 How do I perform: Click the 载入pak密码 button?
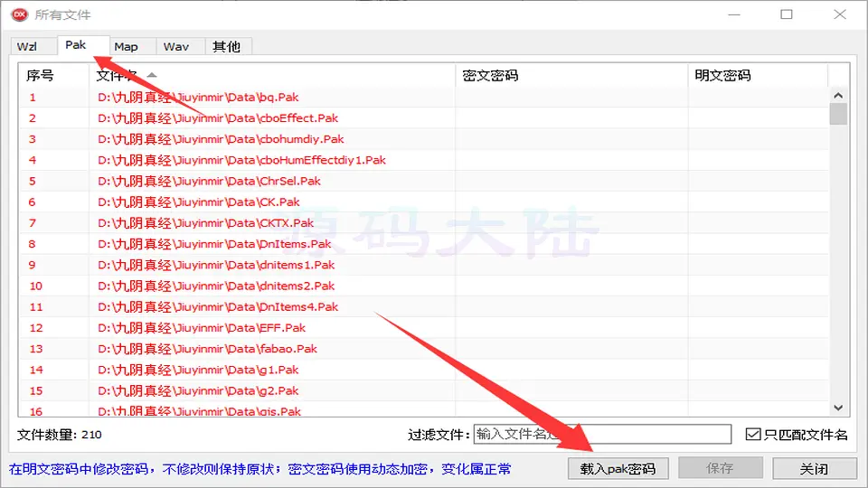click(x=618, y=469)
